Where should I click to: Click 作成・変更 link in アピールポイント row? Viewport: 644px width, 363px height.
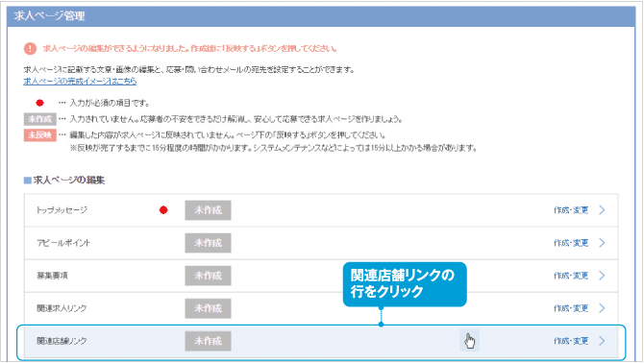click(x=571, y=243)
